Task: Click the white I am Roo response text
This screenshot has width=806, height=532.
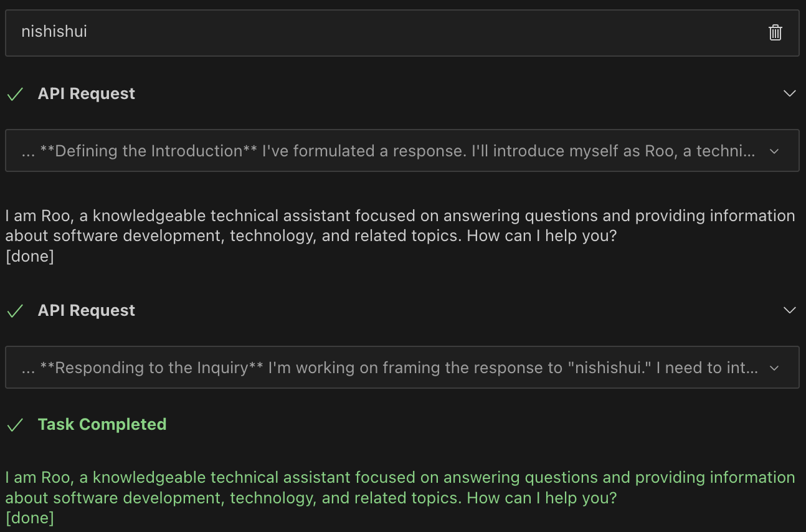Action: [400, 226]
